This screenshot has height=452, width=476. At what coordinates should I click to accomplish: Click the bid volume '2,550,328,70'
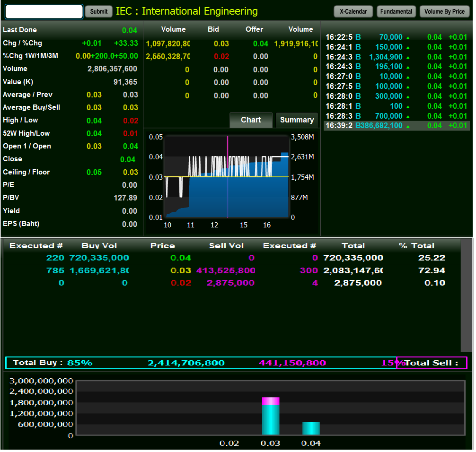click(168, 57)
